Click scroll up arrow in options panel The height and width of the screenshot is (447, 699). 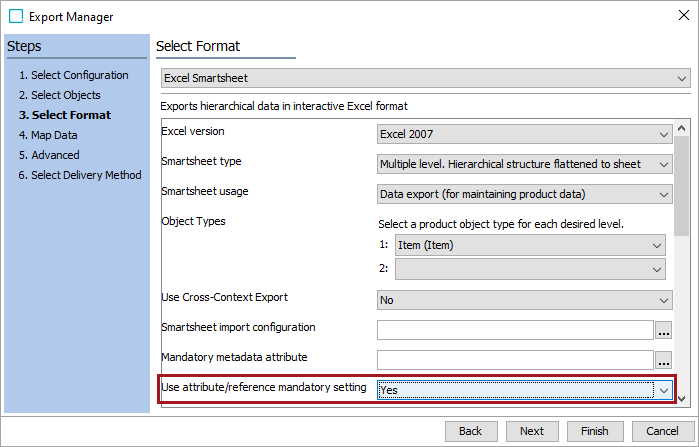681,129
